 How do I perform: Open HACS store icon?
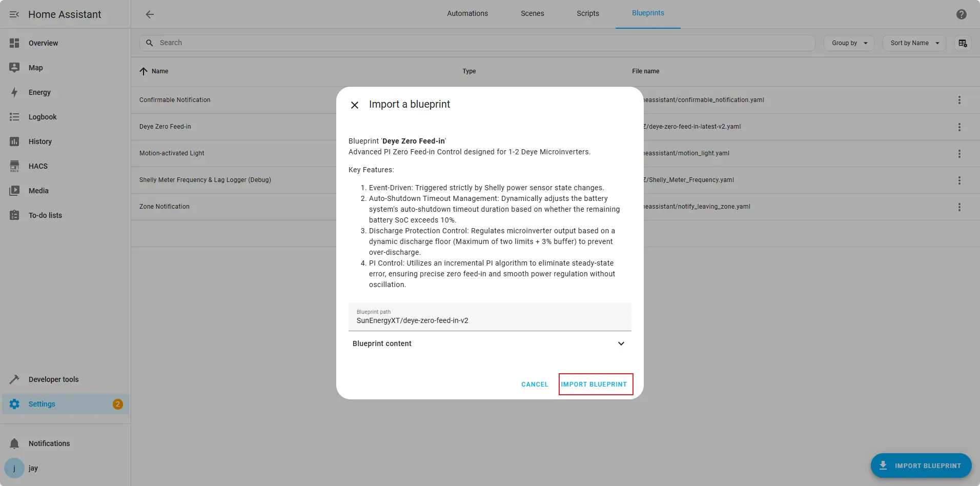point(14,166)
